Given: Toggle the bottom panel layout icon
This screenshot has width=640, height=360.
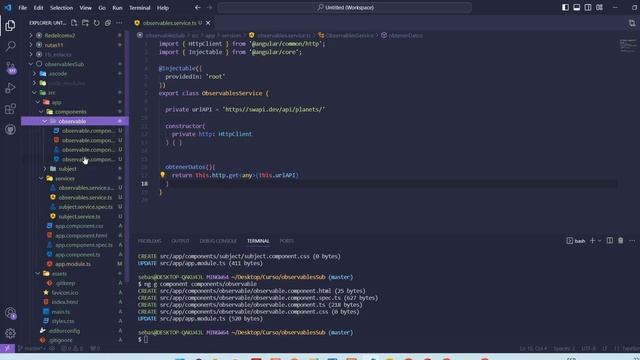Looking at the screenshot, I should click(577, 7).
